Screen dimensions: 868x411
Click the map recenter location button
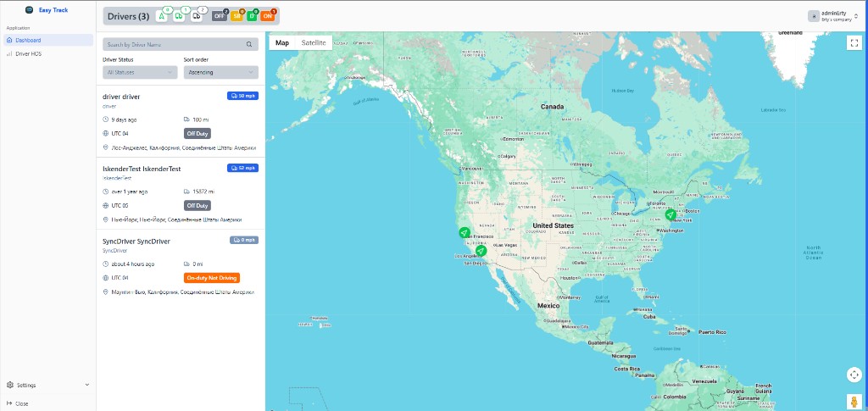tap(854, 375)
